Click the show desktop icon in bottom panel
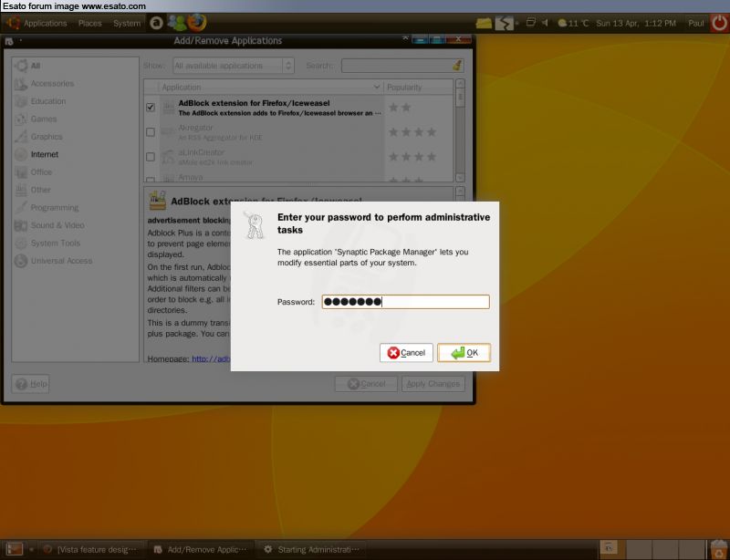The width and height of the screenshot is (730, 560). (14, 550)
